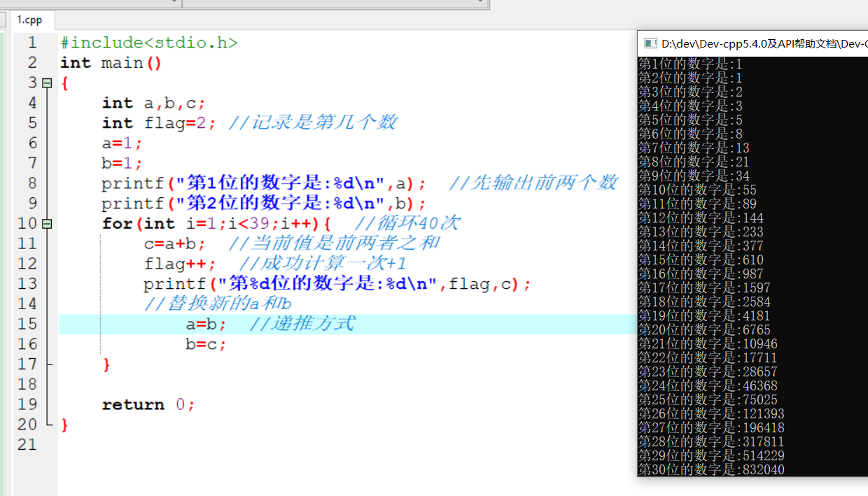The height and width of the screenshot is (496, 868).
Task: Click console output '第25位的数字是:75025'
Action: click(x=708, y=399)
